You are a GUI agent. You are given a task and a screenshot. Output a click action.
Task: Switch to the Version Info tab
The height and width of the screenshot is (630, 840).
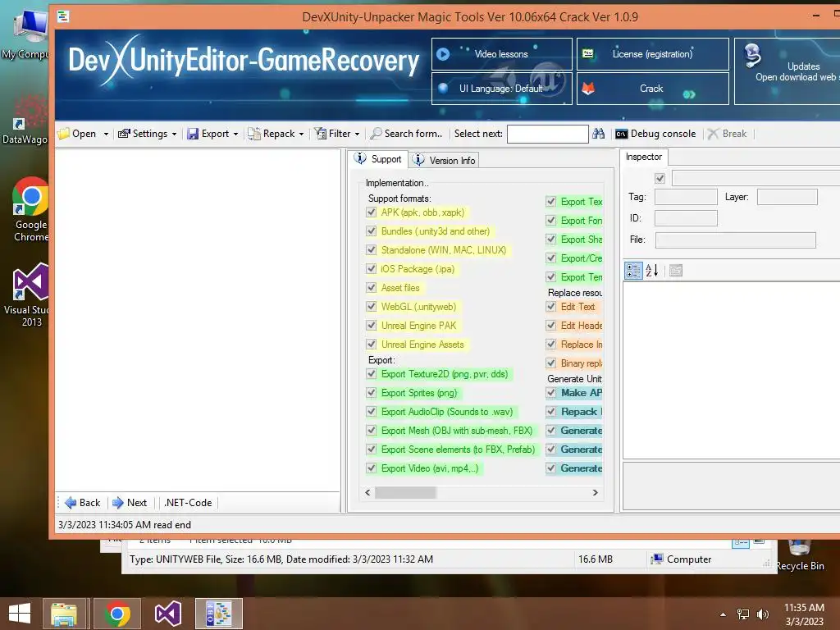click(444, 160)
